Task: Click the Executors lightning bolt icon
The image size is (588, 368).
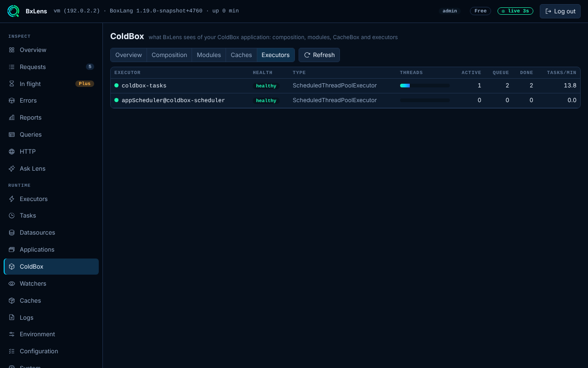Action: pos(12,199)
